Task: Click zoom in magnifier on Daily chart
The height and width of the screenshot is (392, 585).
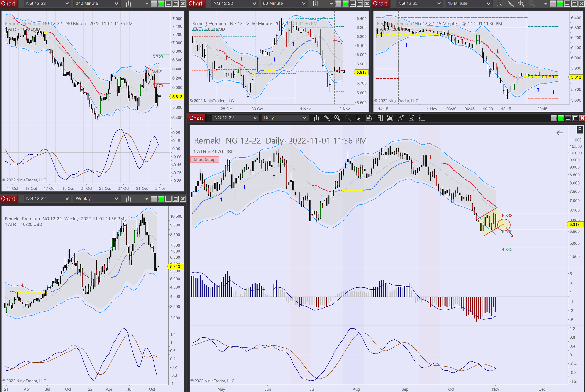Action: [337, 118]
